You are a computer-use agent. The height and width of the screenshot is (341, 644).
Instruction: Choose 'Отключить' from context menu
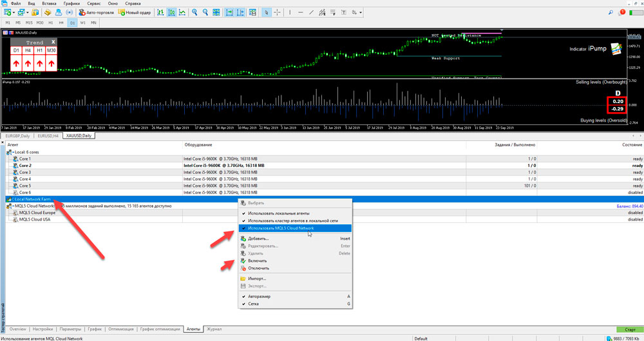[x=295, y=268]
